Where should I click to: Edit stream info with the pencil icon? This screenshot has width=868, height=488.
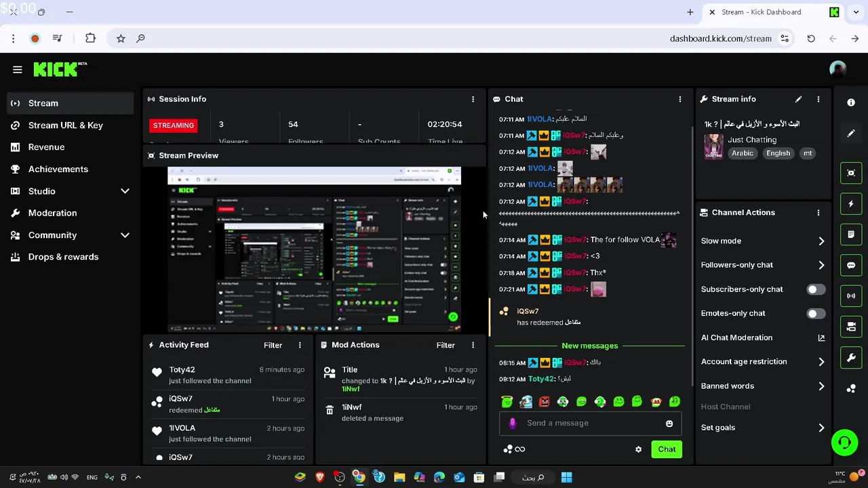798,99
